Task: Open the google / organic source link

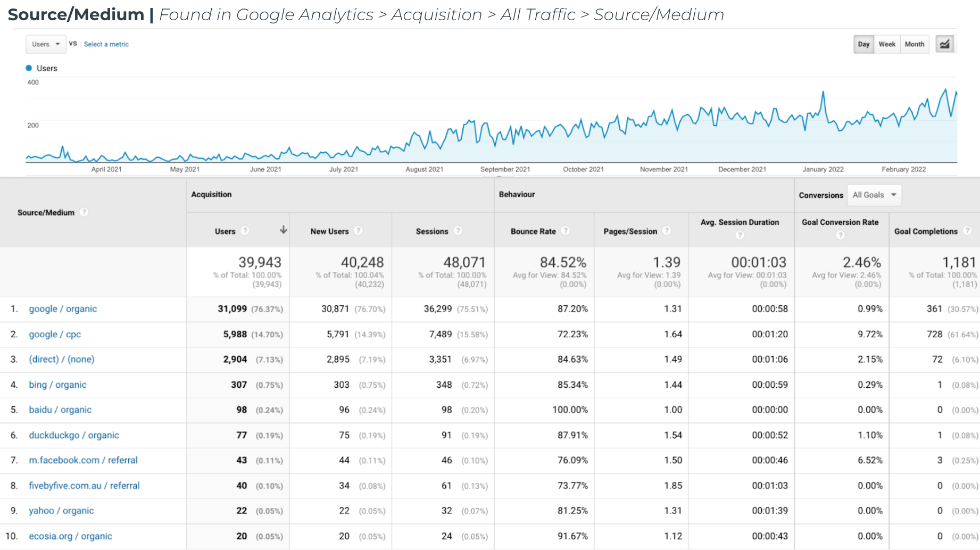Action: click(x=63, y=309)
